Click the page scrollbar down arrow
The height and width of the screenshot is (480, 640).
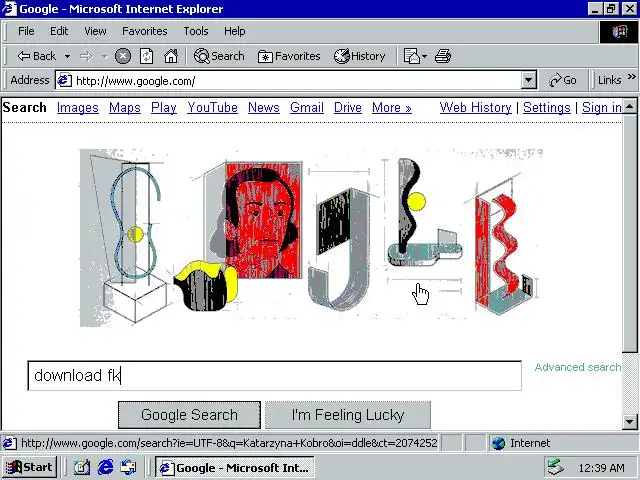click(x=630, y=422)
